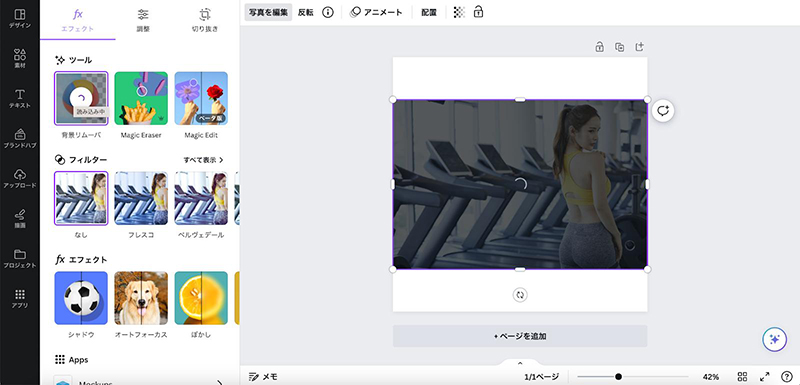Screen dimensions: 800x385
Task: Click the 反転 flip button
Action: point(306,12)
